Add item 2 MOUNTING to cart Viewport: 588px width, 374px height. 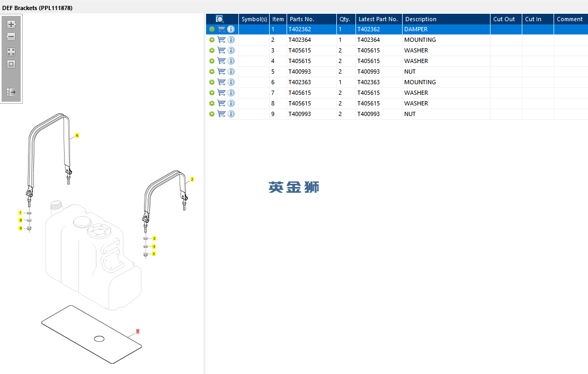(x=221, y=40)
